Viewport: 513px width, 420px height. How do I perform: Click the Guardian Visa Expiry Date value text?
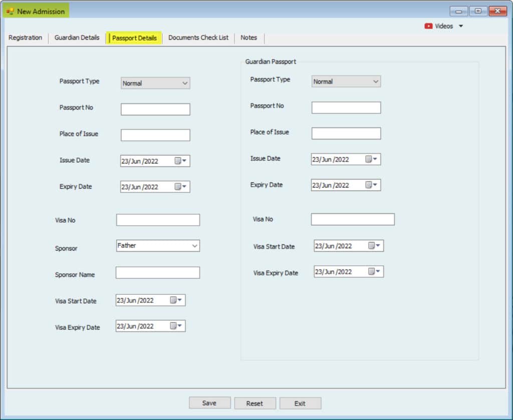[333, 272]
